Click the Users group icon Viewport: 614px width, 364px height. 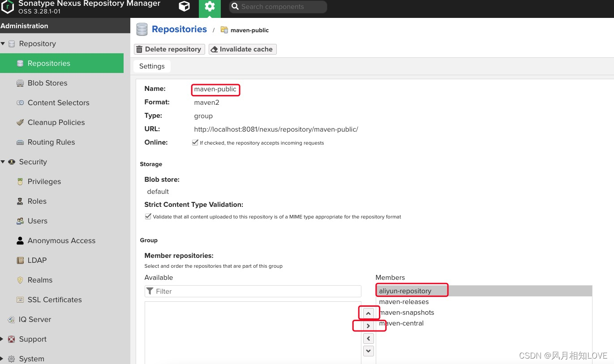20,221
